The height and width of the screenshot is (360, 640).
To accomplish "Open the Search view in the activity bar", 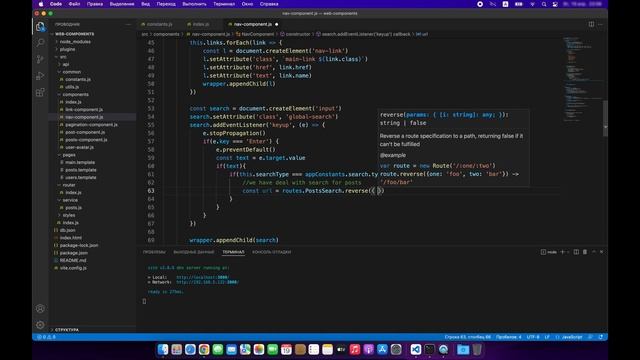I will coord(40,42).
